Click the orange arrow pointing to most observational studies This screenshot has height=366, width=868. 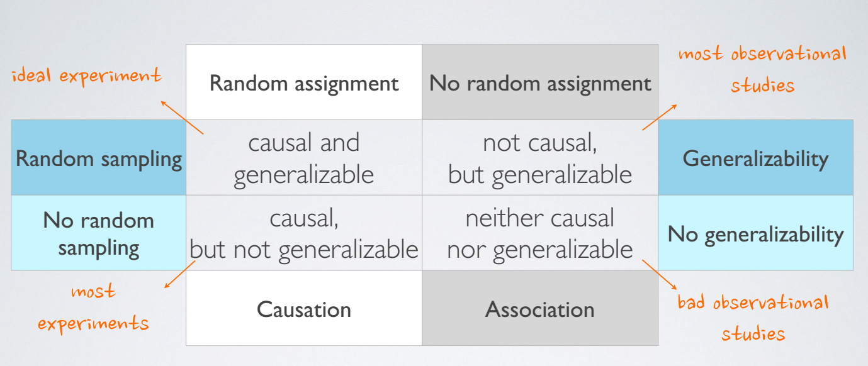click(660, 117)
